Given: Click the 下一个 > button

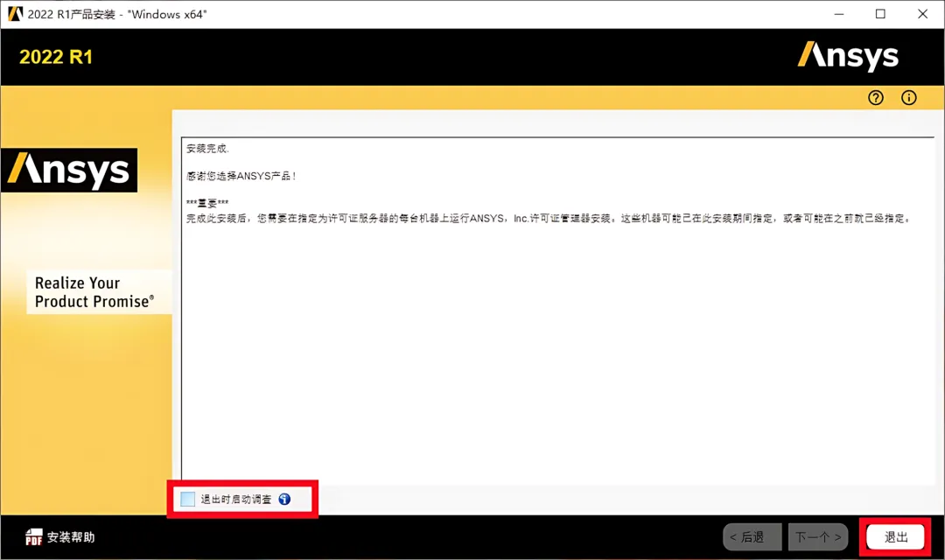Looking at the screenshot, I should (818, 537).
